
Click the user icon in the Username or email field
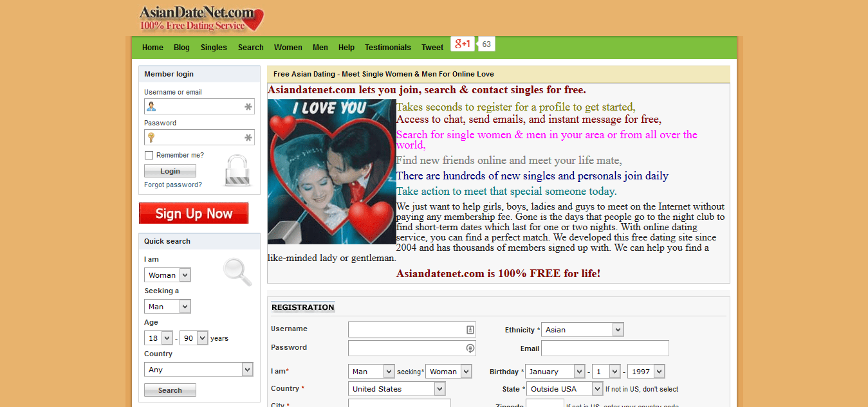pyautogui.click(x=151, y=107)
